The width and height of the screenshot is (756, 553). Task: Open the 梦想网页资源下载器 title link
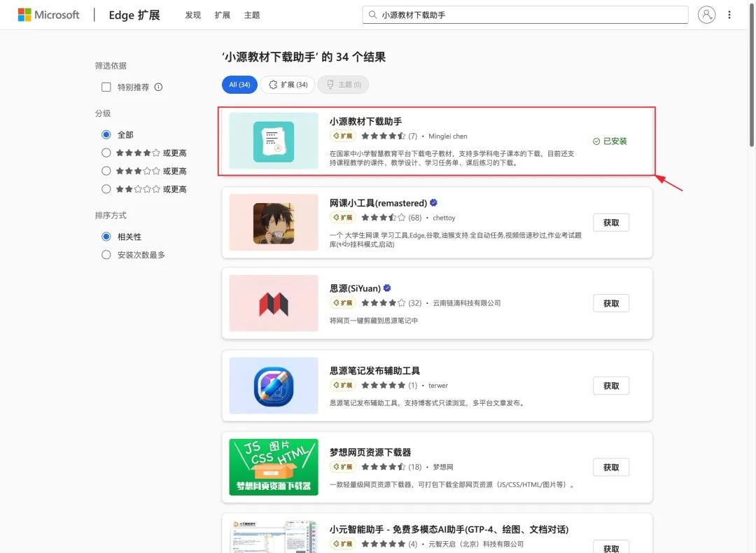pyautogui.click(x=370, y=452)
